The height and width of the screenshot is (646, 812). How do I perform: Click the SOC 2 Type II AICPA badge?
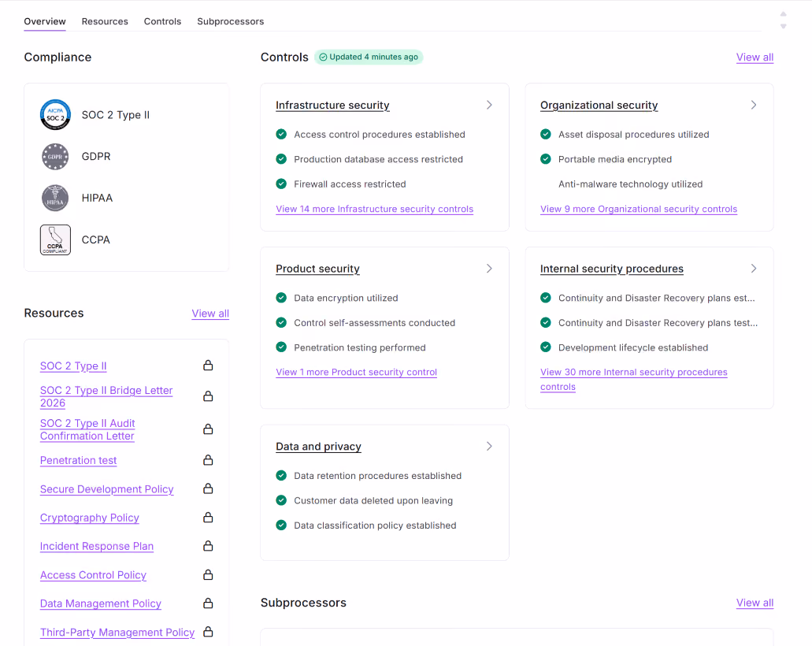(55, 114)
